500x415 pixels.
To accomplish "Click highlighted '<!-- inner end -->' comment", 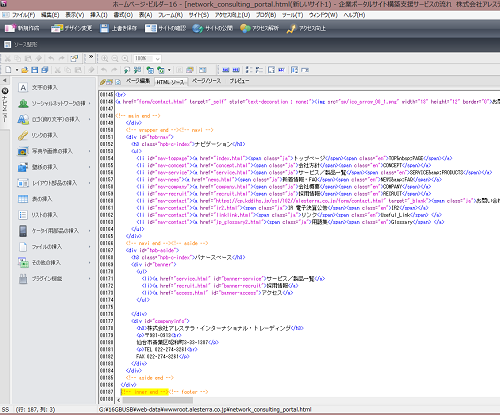I will [x=145, y=392].
